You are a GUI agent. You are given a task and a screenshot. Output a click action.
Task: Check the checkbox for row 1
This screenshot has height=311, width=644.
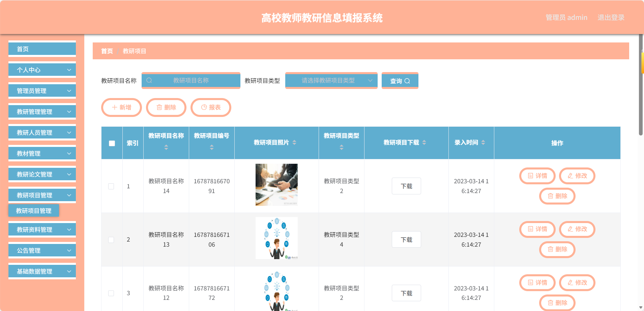coord(111,186)
